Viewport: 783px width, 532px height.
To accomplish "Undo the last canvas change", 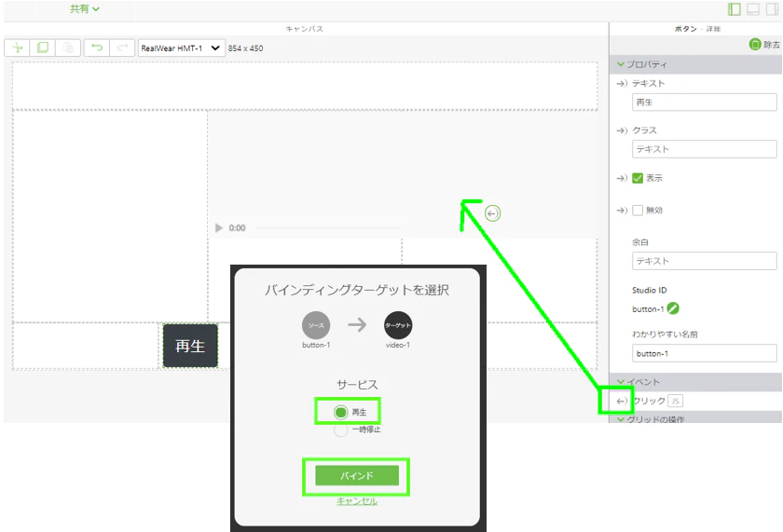I will [x=96, y=48].
